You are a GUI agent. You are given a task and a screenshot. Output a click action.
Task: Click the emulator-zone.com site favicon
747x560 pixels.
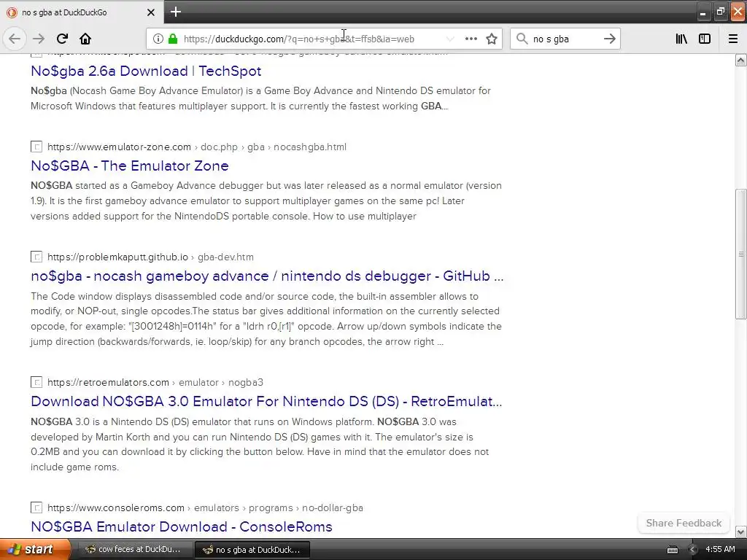click(x=36, y=147)
